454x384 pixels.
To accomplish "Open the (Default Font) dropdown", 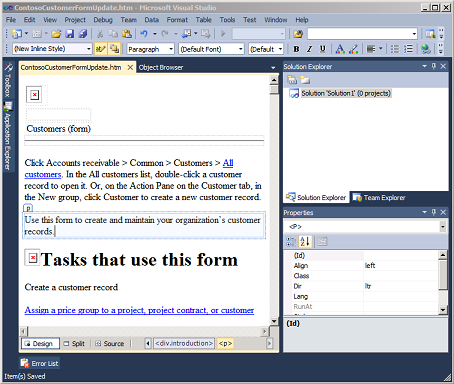I will tap(211, 49).
